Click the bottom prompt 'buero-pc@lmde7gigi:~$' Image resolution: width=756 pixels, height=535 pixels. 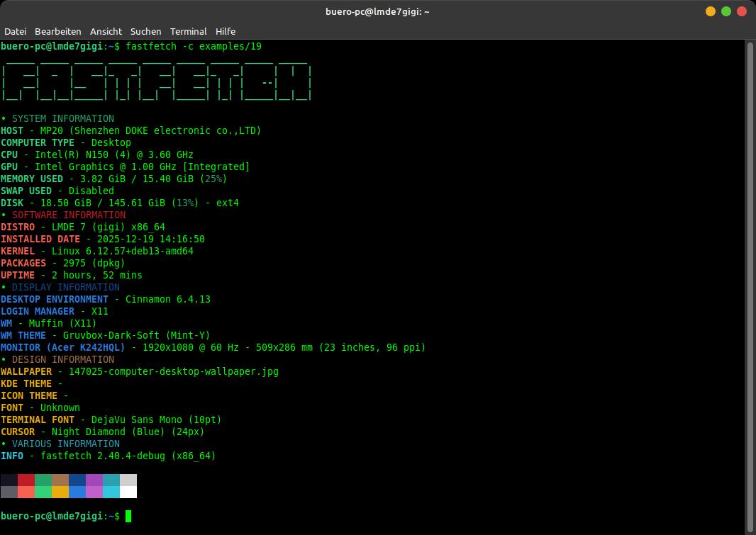point(60,516)
